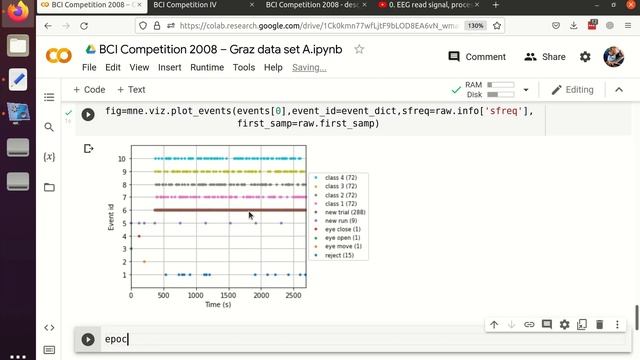This screenshot has width=640, height=360.
Task: Add a new Text cell
Action: pyautogui.click(x=131, y=89)
